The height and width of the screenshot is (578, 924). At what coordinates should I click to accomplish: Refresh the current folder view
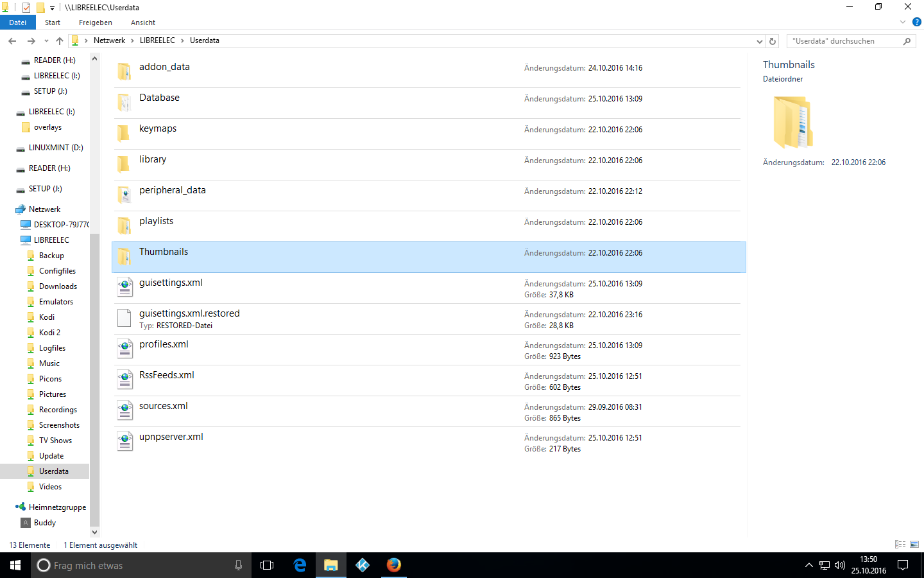point(773,41)
